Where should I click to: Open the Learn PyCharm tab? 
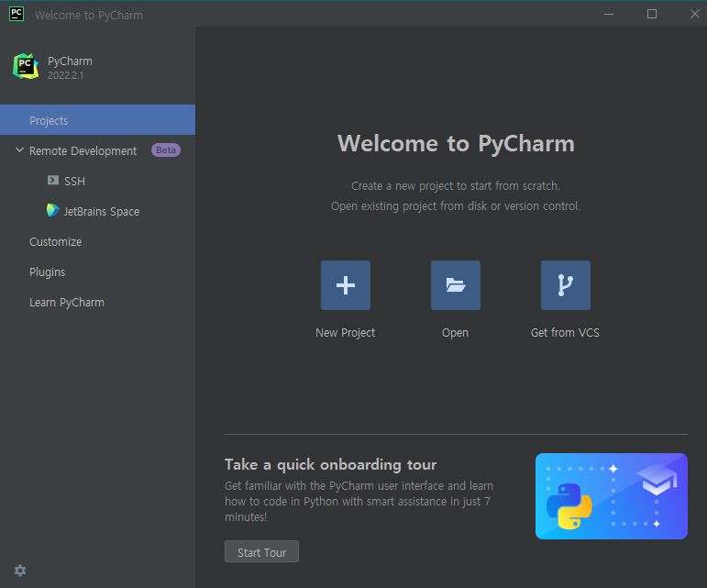pyautogui.click(x=67, y=302)
